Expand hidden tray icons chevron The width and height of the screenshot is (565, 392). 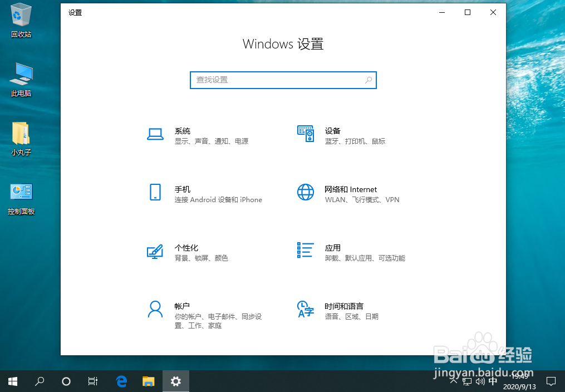[454, 381]
